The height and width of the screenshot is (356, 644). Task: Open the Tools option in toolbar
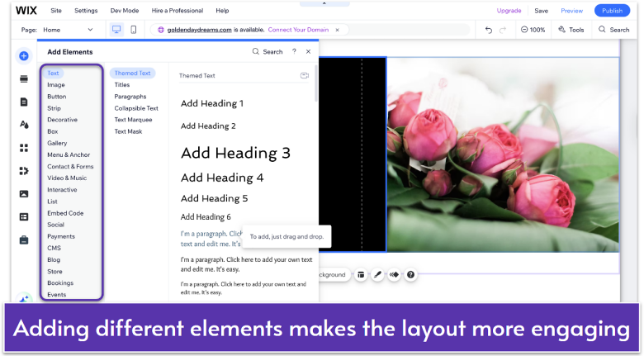tap(571, 30)
